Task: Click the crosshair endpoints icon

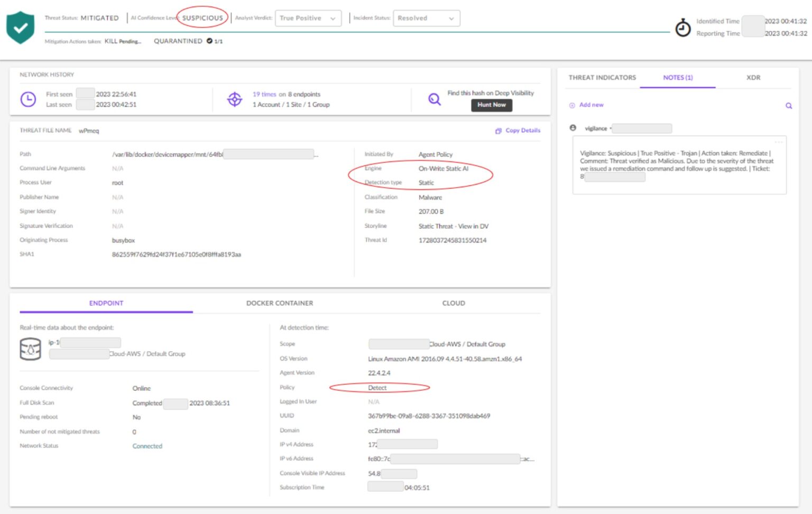Action: (235, 99)
